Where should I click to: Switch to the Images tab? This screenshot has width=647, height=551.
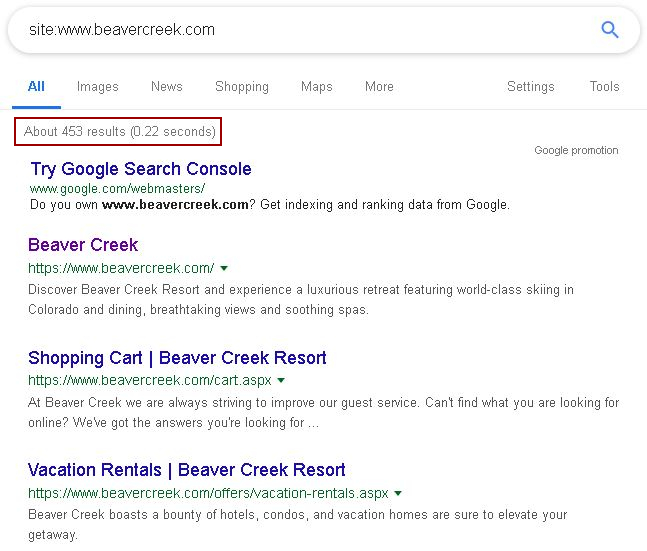[97, 86]
